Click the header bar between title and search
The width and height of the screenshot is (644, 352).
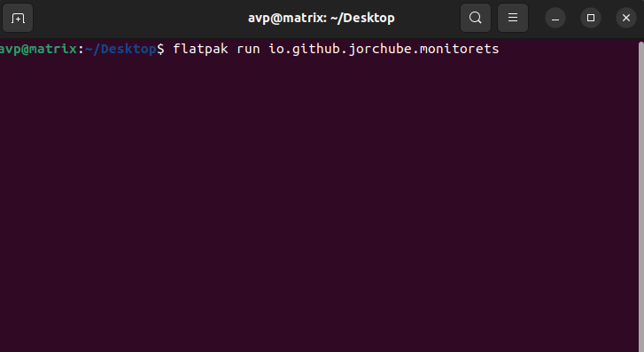point(427,18)
